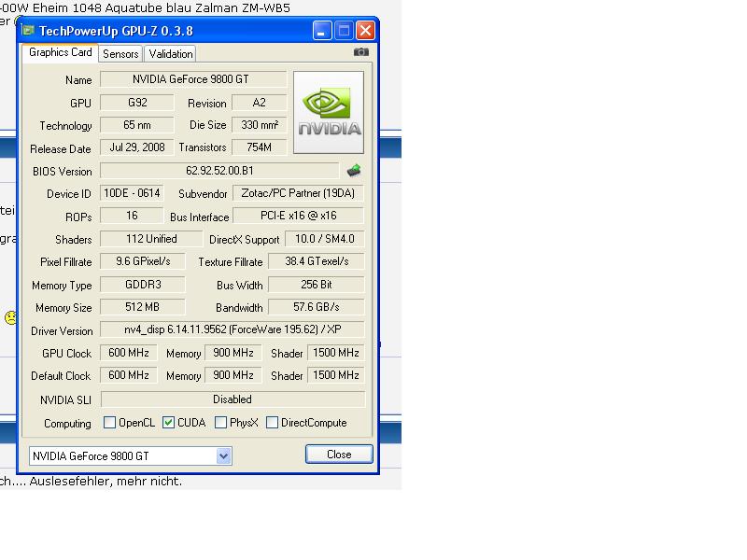
Task: Click the 112 Unified shaders value
Action: pos(151,239)
